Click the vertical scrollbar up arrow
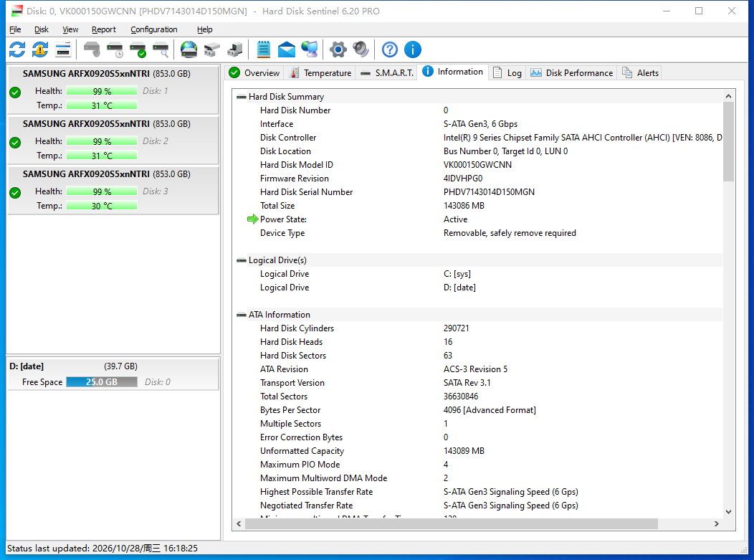The image size is (754, 560). (728, 96)
